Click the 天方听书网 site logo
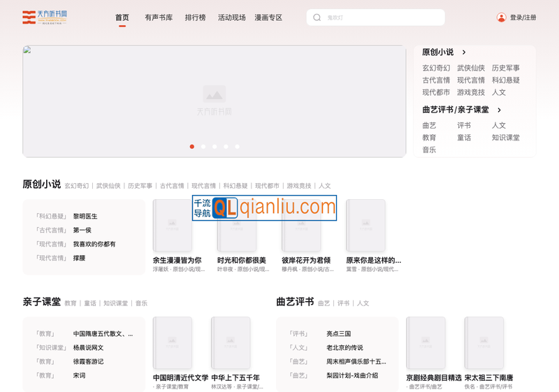The width and height of the screenshot is (559, 392). [45, 17]
